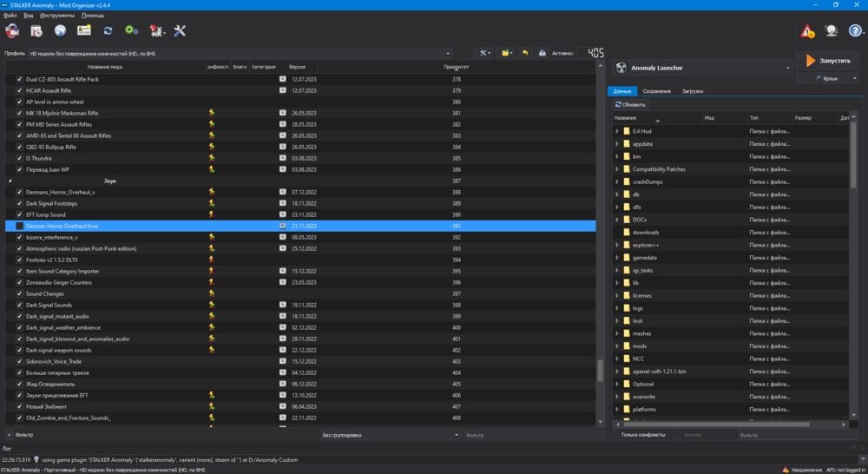Open settings wrench and screwdriver icon
Screen dimensions: 868x474
pyautogui.click(x=180, y=31)
